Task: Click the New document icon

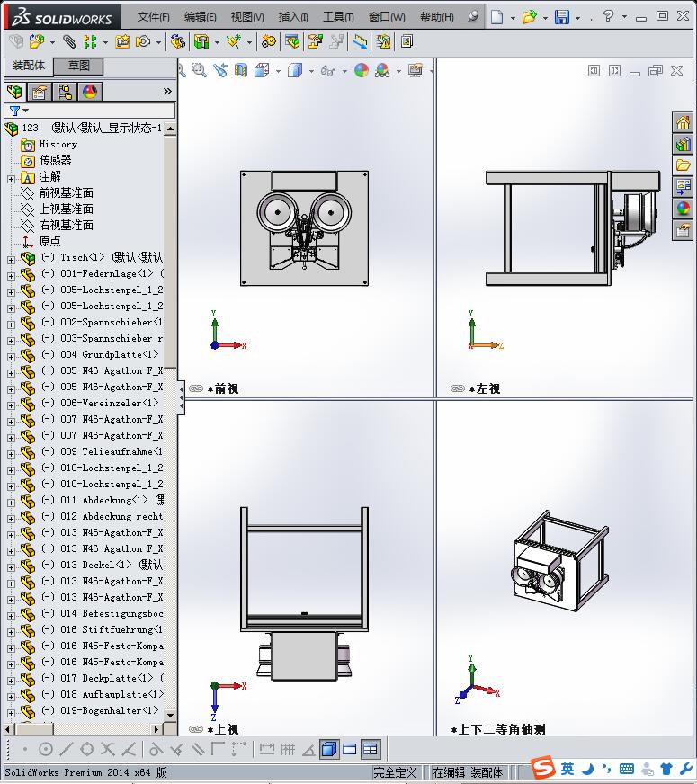Action: [496, 17]
